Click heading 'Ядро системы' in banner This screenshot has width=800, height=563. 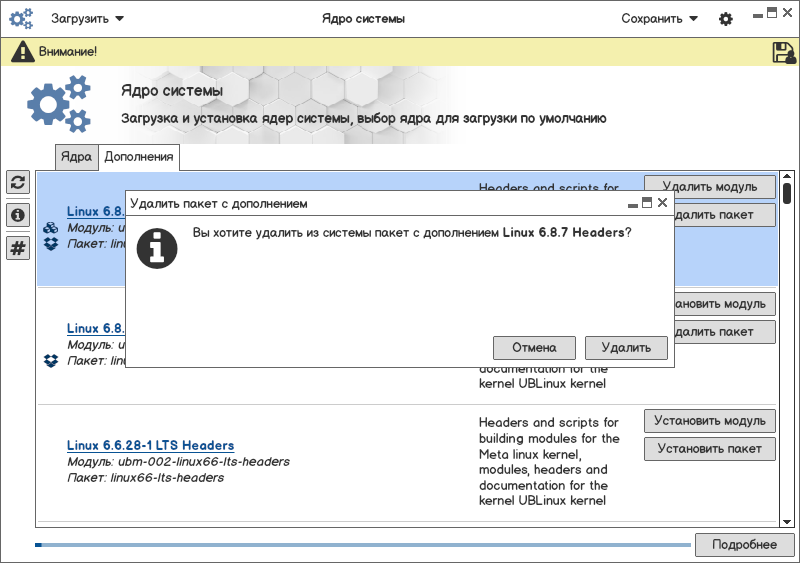(x=172, y=91)
